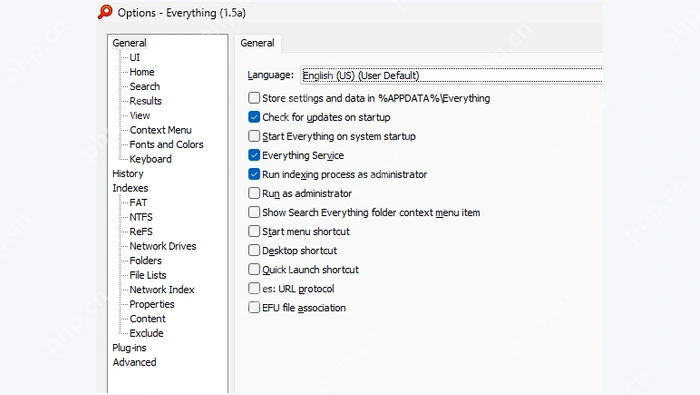The image size is (700, 395).
Task: Enable Start Everything on system startup
Action: pyautogui.click(x=254, y=136)
